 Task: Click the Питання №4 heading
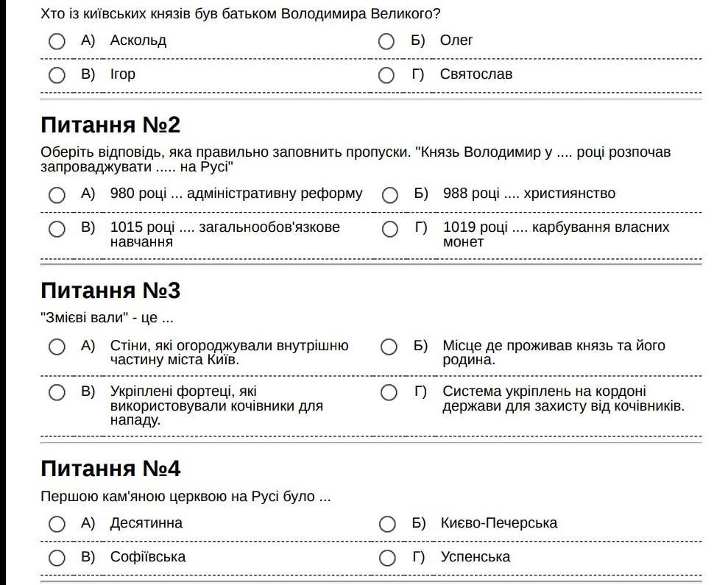coord(110,469)
